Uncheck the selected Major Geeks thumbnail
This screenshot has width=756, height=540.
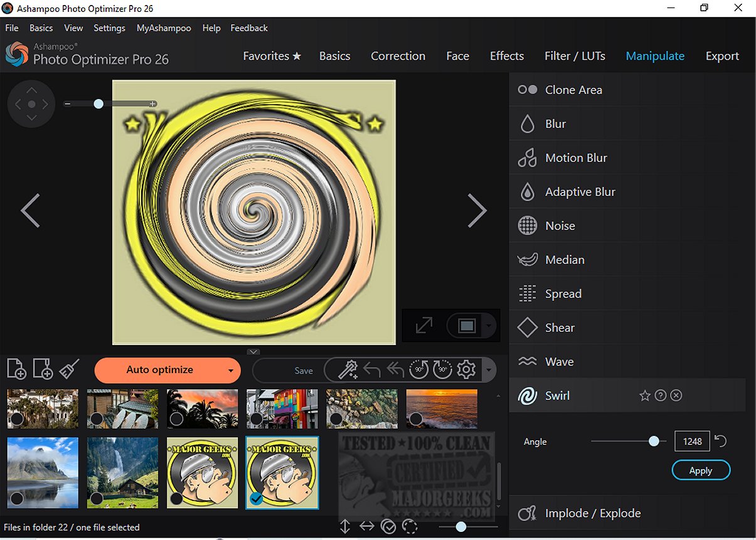click(x=256, y=499)
